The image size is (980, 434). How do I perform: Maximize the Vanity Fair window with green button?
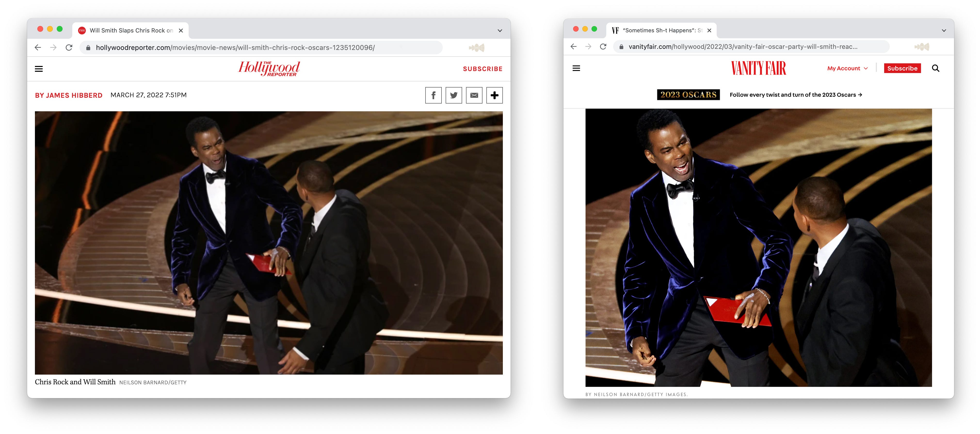coord(594,29)
